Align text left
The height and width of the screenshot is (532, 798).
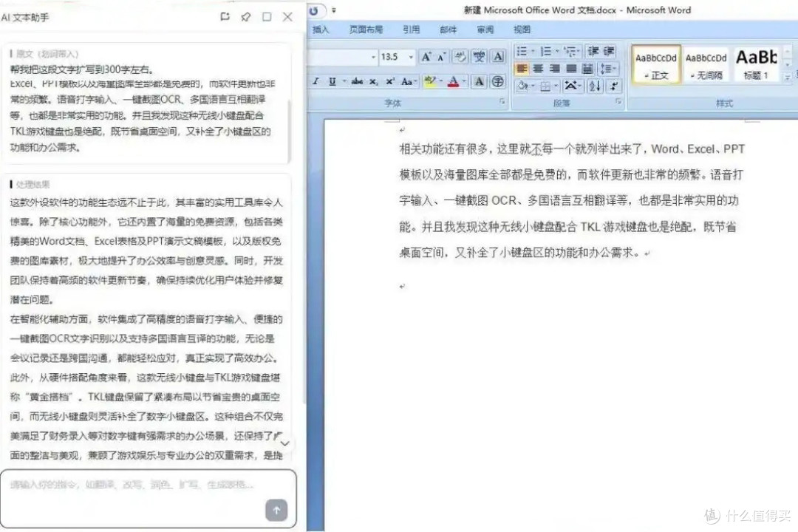[x=522, y=68]
